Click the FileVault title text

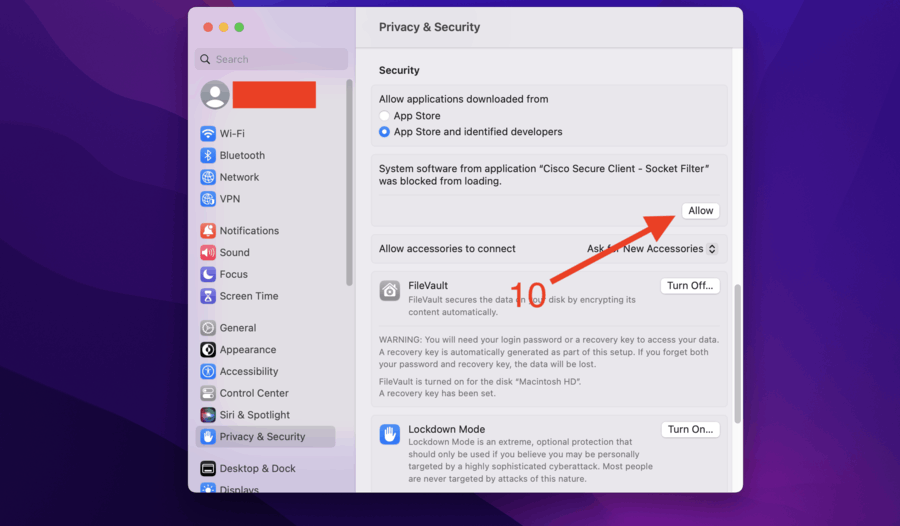428,285
